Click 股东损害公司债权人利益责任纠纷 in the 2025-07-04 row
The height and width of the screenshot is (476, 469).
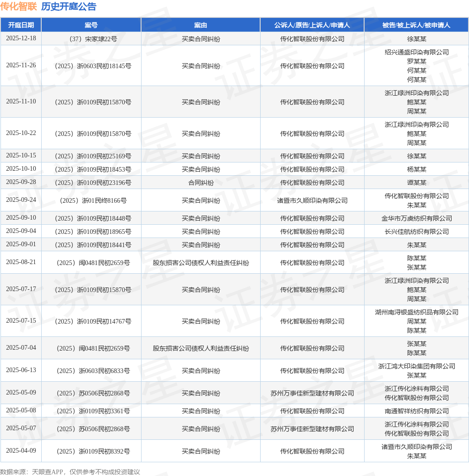click(201, 348)
